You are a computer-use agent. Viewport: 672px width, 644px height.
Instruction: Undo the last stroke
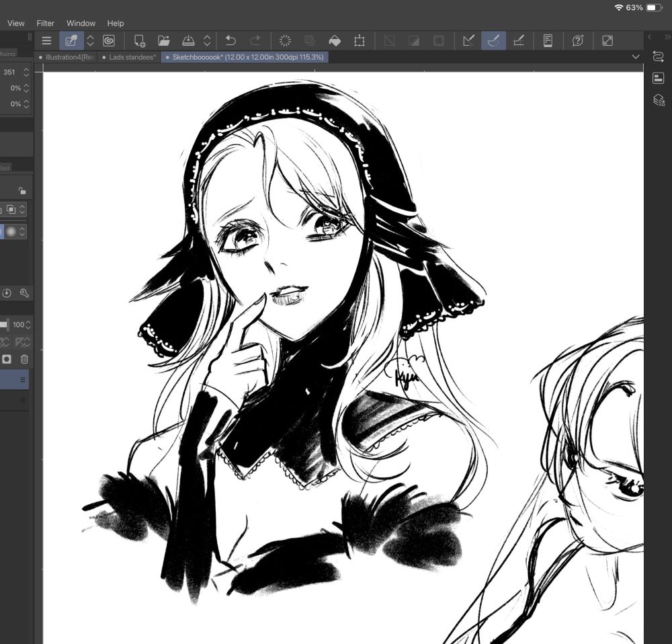click(x=230, y=41)
